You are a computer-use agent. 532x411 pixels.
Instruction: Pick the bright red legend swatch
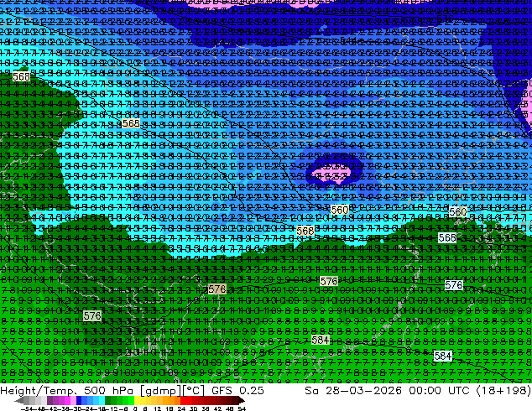point(183,400)
